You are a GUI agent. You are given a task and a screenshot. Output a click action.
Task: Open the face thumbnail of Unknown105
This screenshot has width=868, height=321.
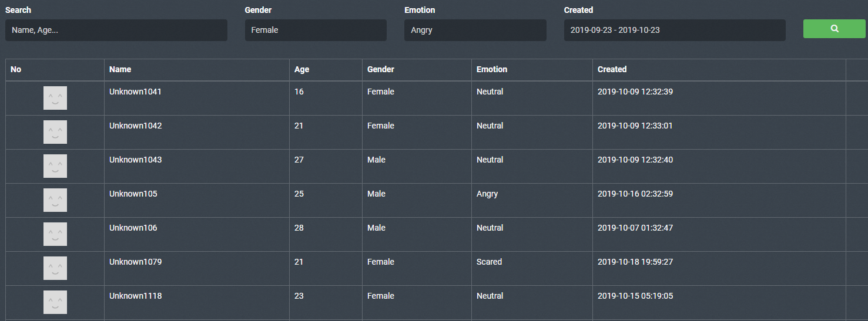pyautogui.click(x=55, y=200)
